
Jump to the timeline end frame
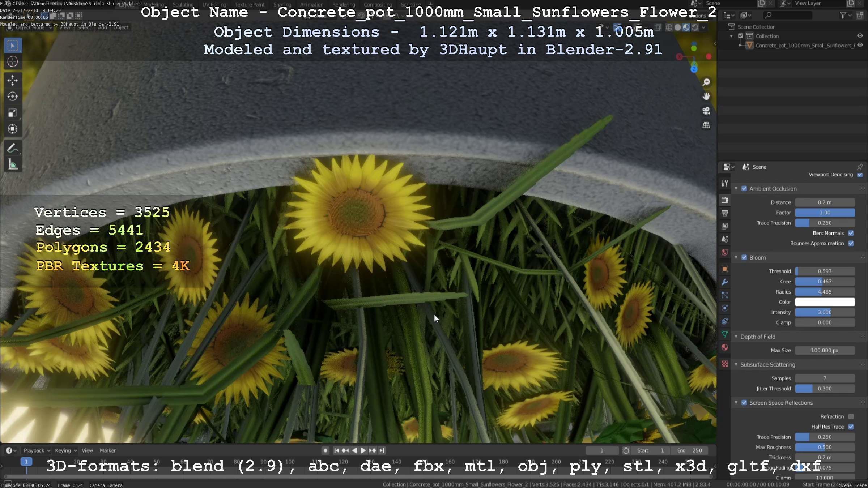382,450
